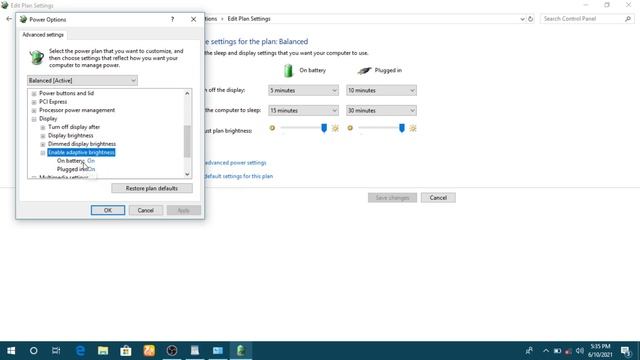Open the volume tray icon
Image resolution: width=640 pixels, height=360 pixels.
580,351
